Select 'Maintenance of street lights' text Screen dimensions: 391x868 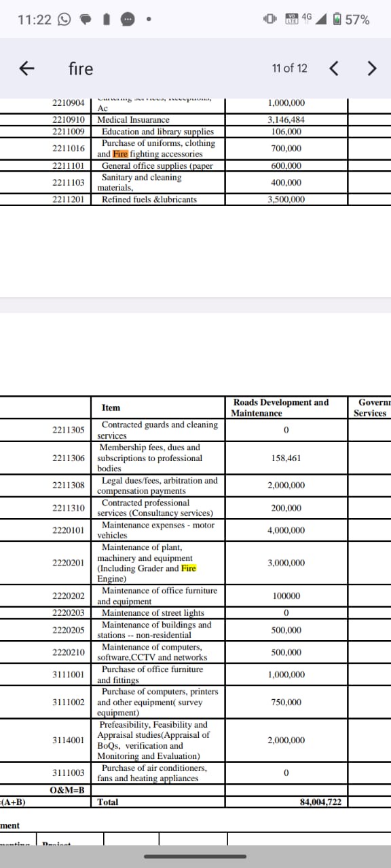pyautogui.click(x=152, y=613)
